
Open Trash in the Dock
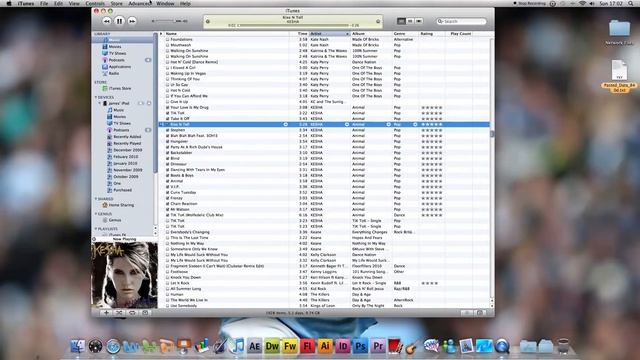click(x=563, y=347)
